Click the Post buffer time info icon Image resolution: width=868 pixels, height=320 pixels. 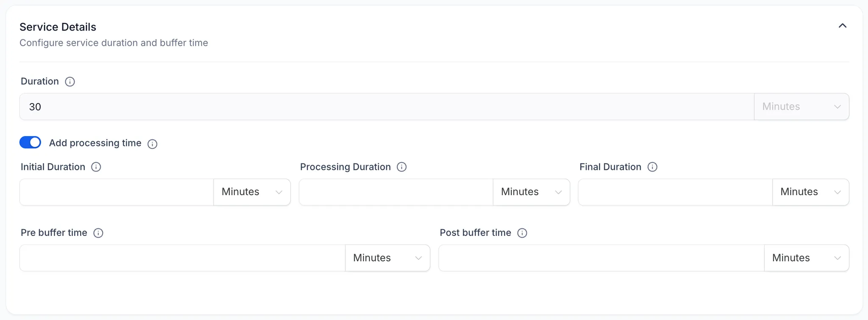coord(522,233)
